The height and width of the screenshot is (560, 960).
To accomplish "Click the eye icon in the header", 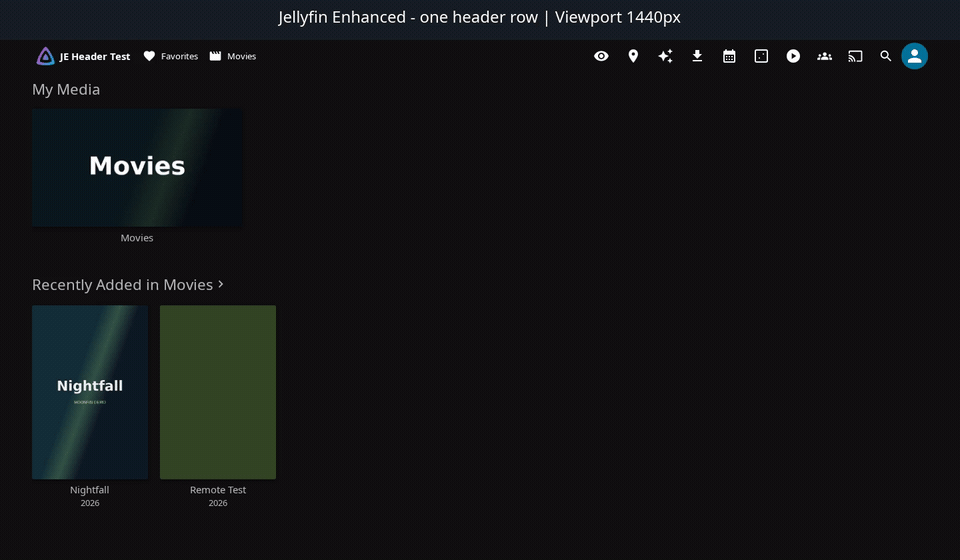I will [x=601, y=56].
